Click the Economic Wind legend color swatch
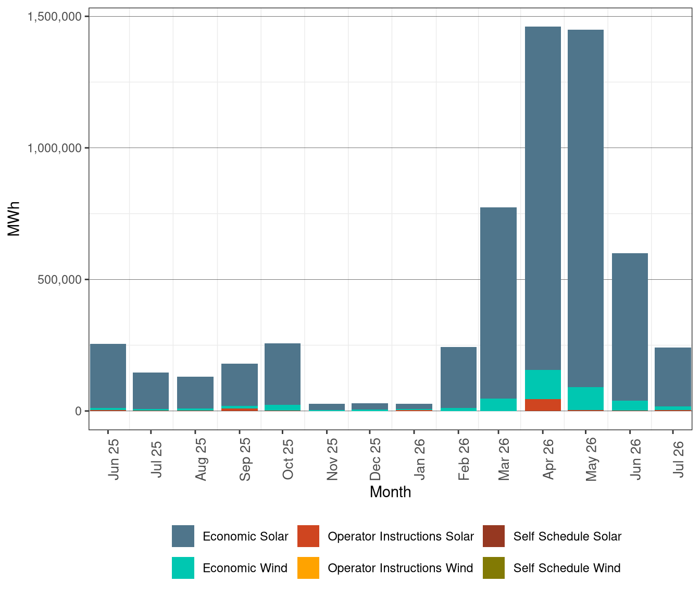This screenshot has width=700, height=595. point(183,568)
